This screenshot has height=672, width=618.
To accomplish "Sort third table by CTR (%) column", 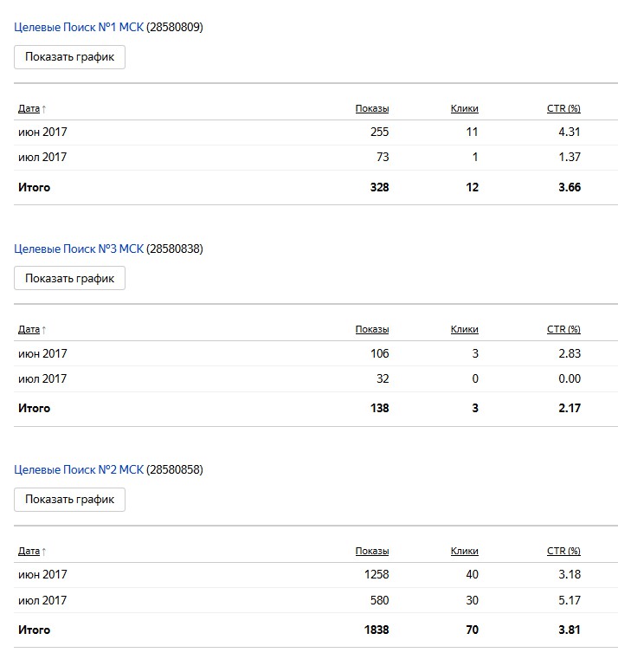I will (563, 551).
